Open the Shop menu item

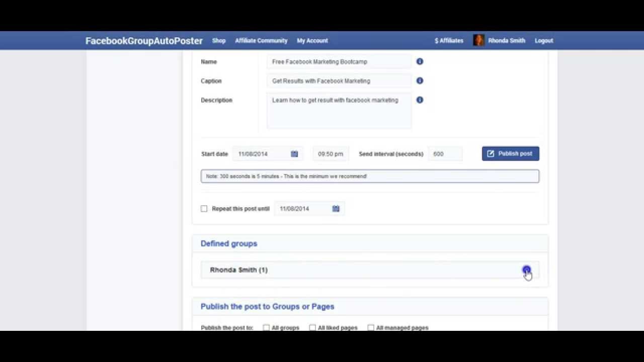click(x=219, y=41)
